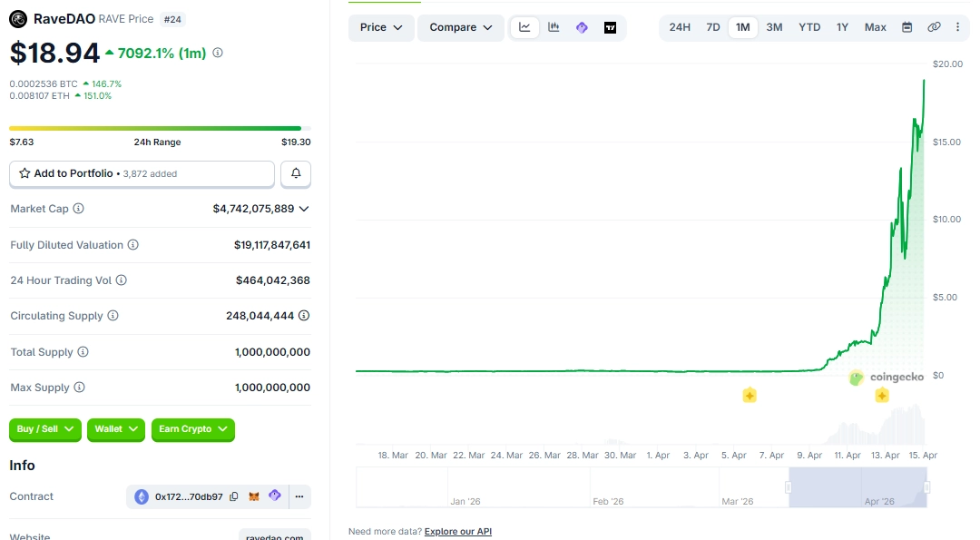
Task: Set a price alert via bell icon
Action: [x=296, y=173]
